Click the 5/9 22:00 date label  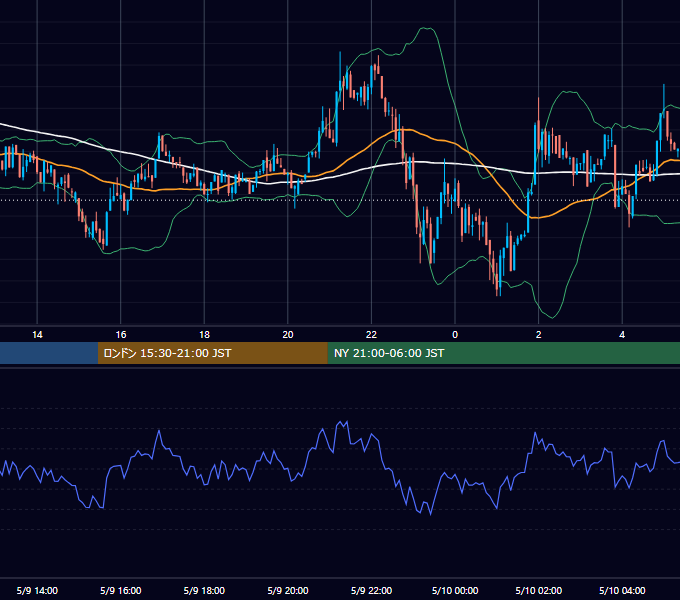pyautogui.click(x=371, y=590)
